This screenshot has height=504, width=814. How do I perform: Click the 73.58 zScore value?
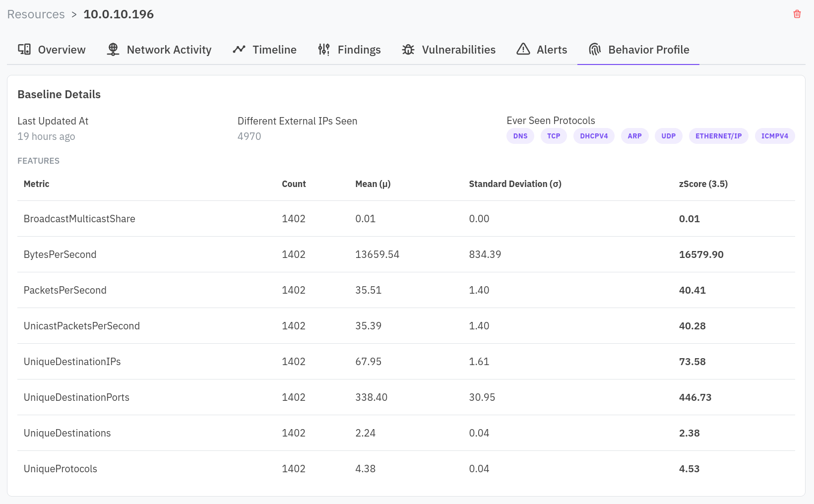(692, 362)
